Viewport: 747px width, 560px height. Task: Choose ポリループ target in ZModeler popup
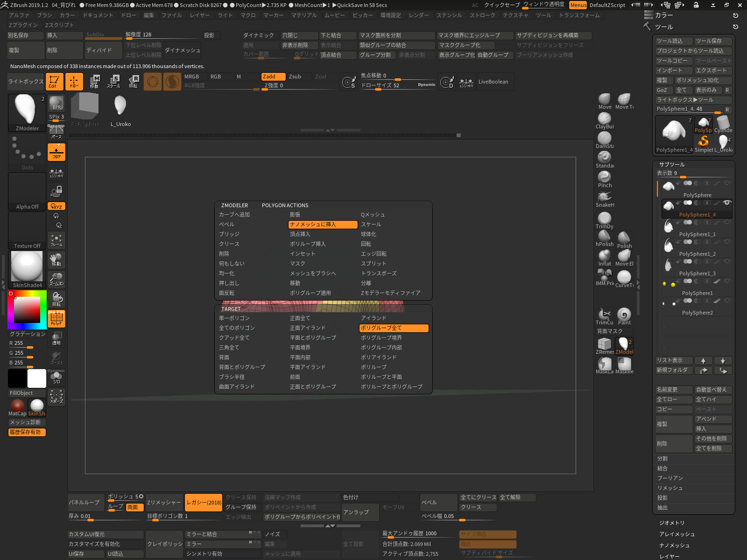pos(373,367)
